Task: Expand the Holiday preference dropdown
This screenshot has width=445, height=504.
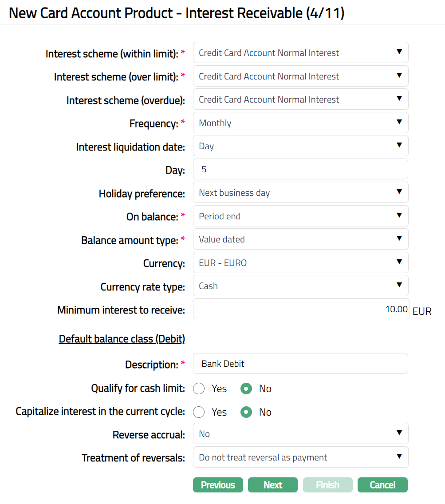Action: click(x=300, y=193)
